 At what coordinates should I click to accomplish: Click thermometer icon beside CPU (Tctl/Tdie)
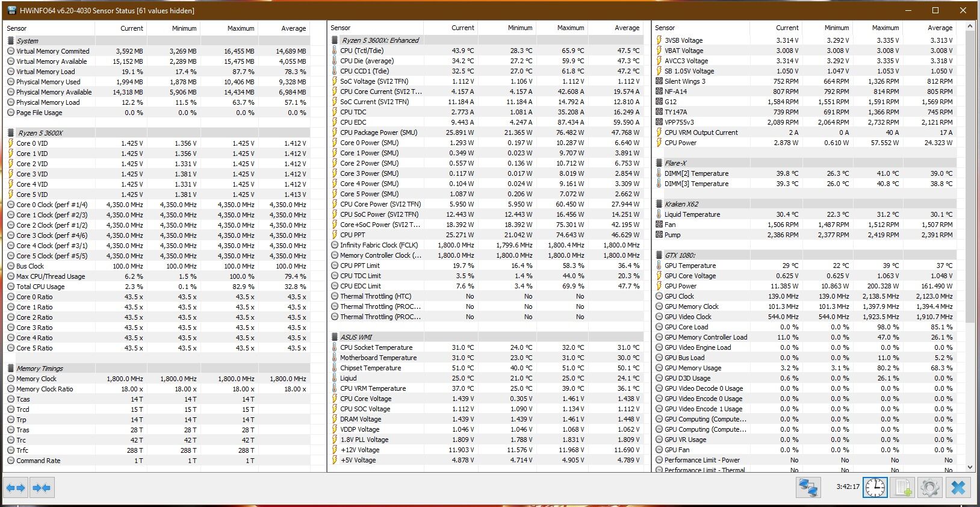point(335,51)
